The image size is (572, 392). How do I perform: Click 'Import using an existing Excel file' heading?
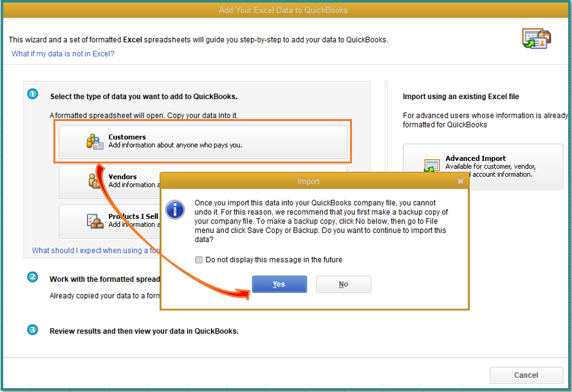[x=461, y=97]
